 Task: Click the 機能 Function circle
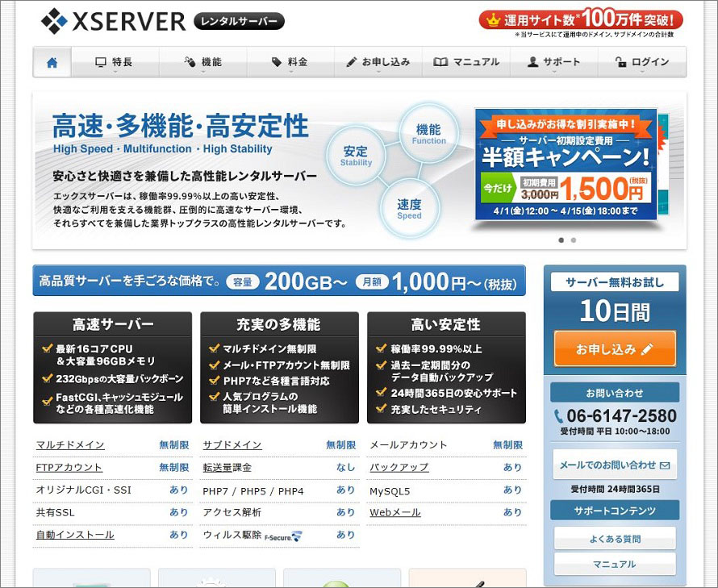[428, 133]
